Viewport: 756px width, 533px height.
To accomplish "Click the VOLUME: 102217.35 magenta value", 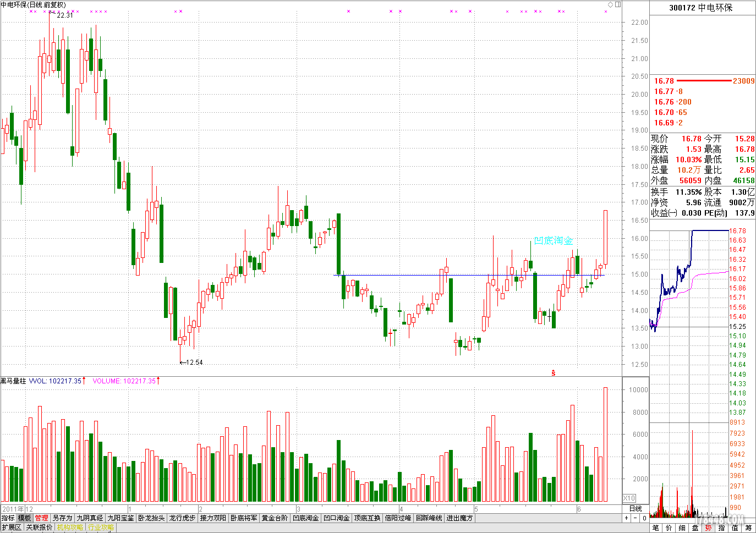I will pos(124,381).
